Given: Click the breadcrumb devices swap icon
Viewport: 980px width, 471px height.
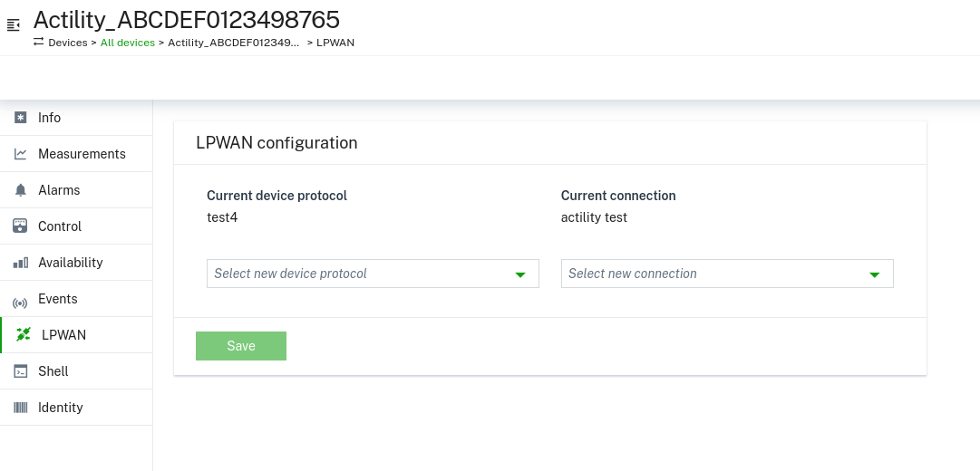Looking at the screenshot, I should (x=39, y=42).
